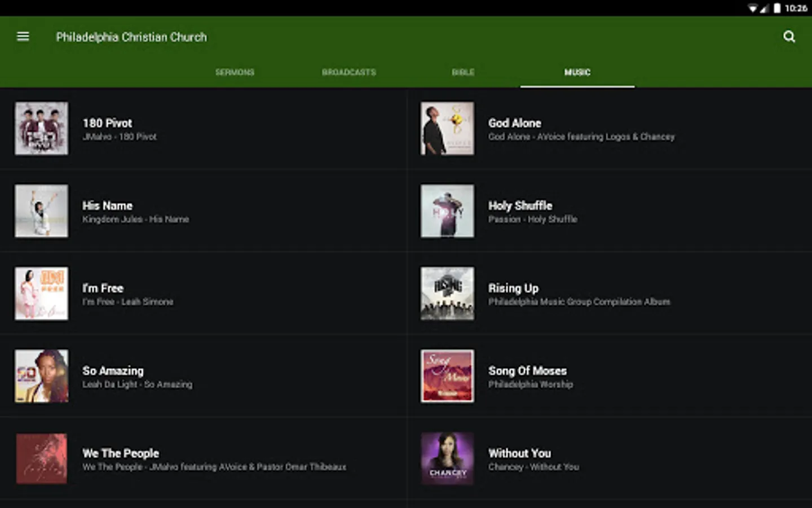The width and height of the screenshot is (812, 508).
Task: Select the We The People title
Action: coord(121,453)
